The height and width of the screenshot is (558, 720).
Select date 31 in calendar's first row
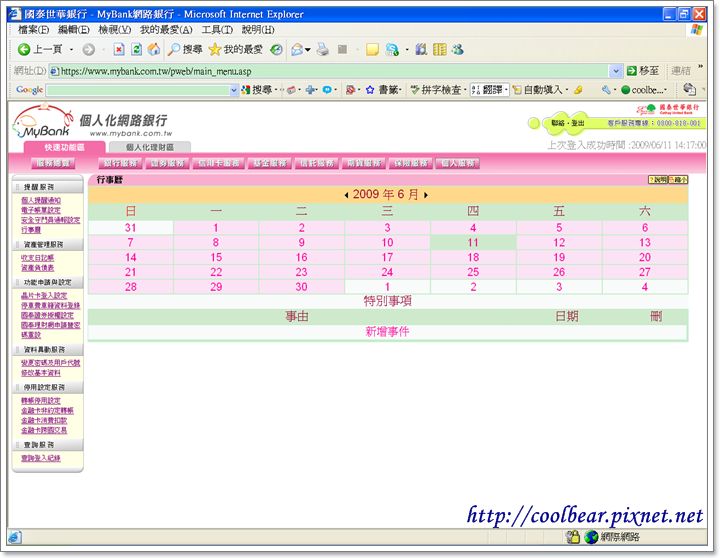[x=130, y=228]
